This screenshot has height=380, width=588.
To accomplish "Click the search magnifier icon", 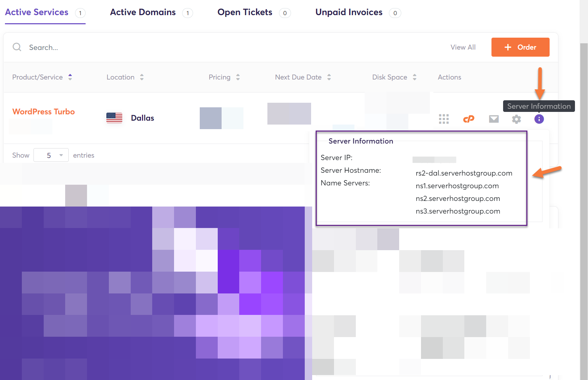I will [17, 47].
